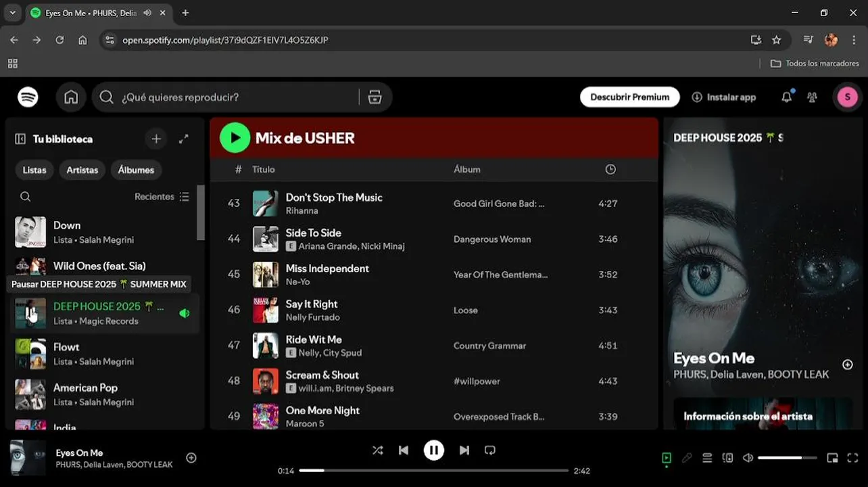Go to the Home button
The width and height of the screenshot is (868, 487).
coord(71,97)
